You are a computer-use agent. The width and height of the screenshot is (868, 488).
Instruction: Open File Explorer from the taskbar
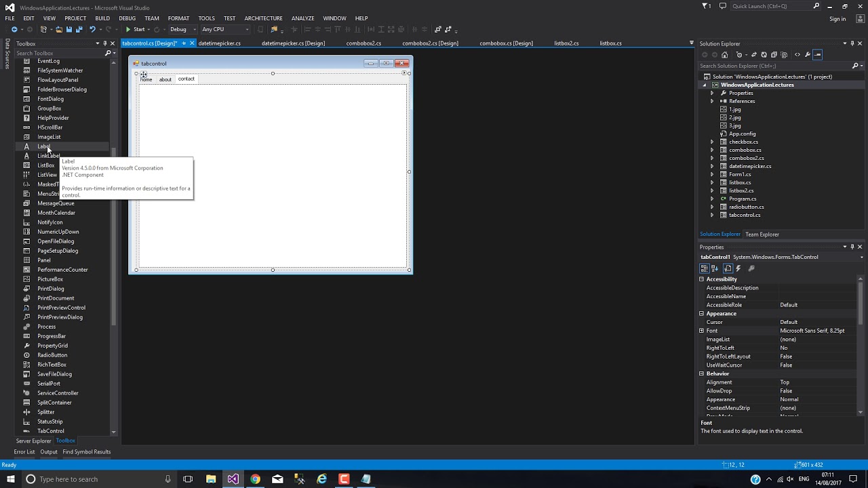pyautogui.click(x=211, y=479)
